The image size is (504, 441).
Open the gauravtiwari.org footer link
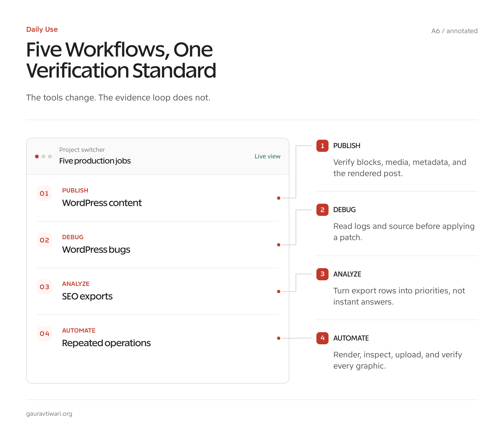coord(49,414)
